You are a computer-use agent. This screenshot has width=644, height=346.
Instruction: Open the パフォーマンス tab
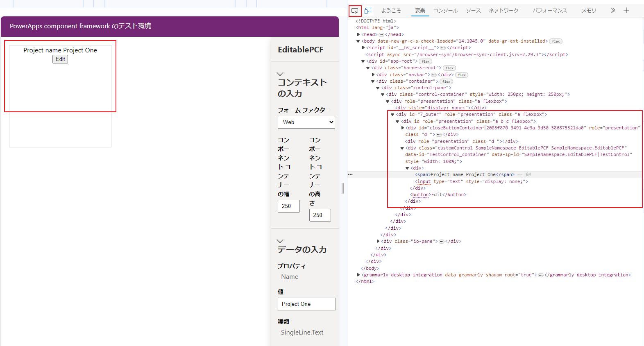tap(550, 11)
